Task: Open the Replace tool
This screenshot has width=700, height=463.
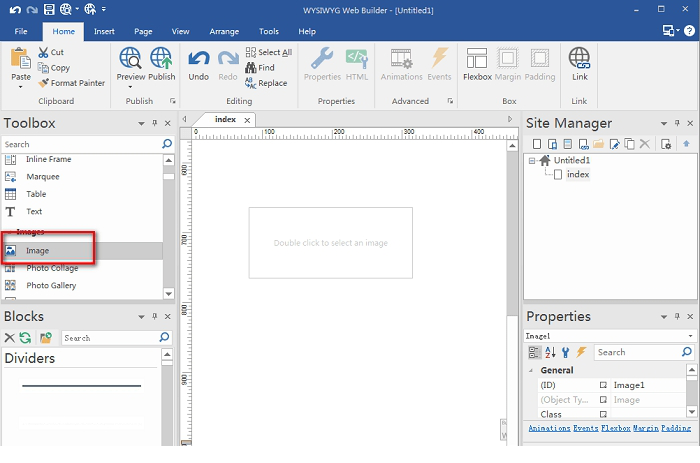Action: click(x=266, y=83)
